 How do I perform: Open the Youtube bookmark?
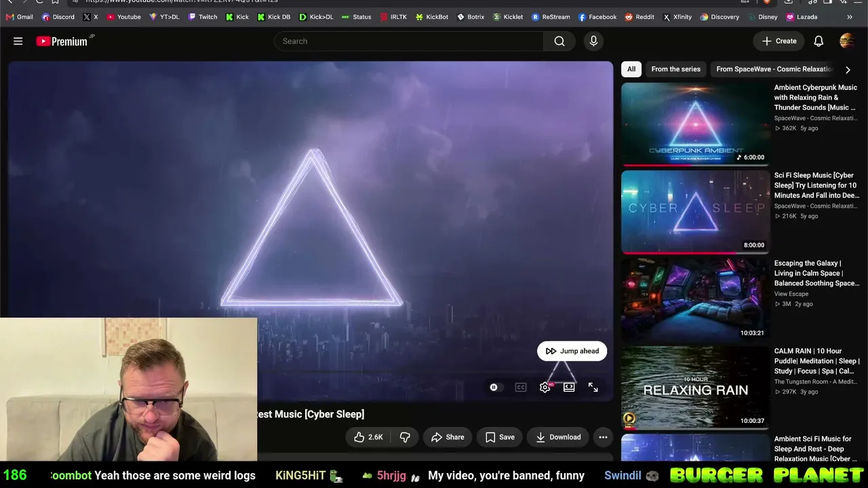coord(123,17)
